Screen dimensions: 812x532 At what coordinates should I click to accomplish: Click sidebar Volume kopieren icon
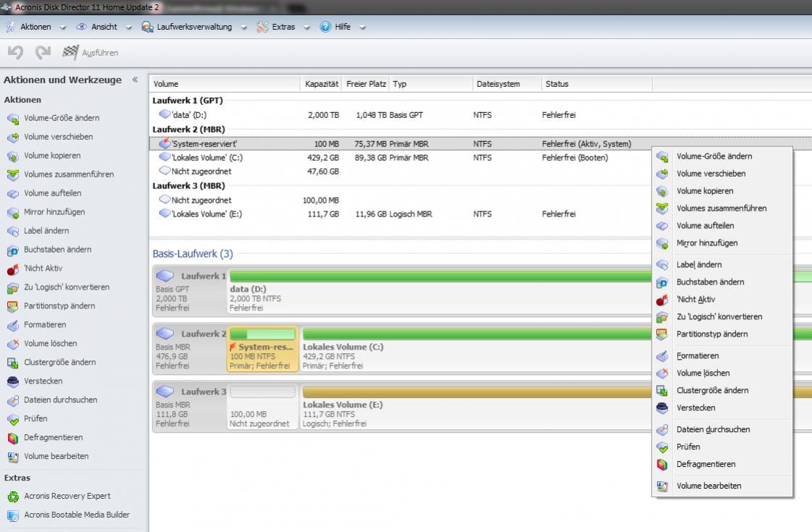13,156
